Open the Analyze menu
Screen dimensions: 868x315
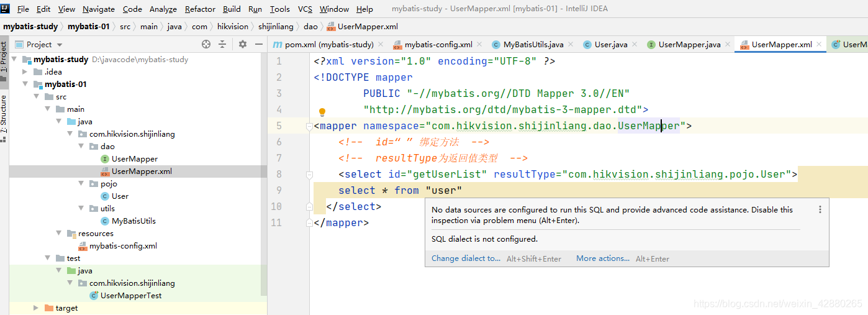163,9
